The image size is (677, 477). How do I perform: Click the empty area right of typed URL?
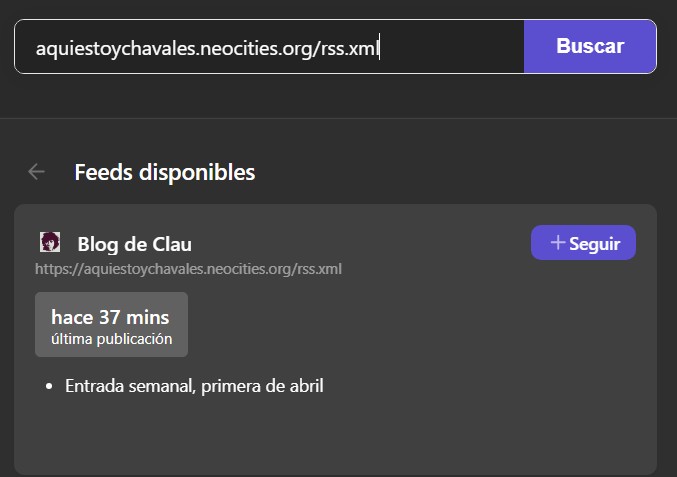450,47
